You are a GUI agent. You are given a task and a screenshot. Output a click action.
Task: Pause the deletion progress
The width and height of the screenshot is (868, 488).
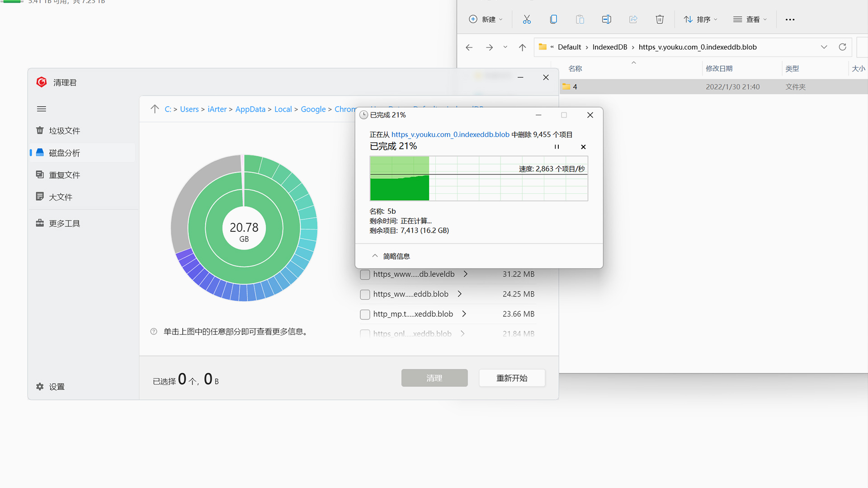pos(557,147)
